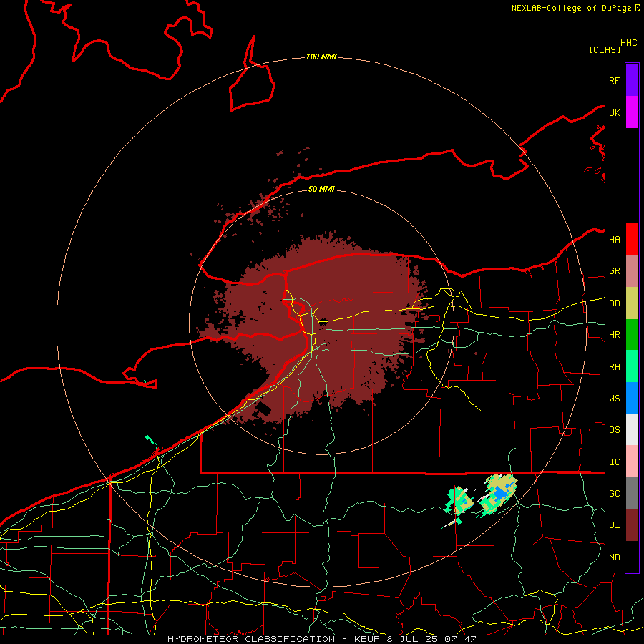The height and width of the screenshot is (644, 644).
Task: Click the KBUF station identifier
Action: pyautogui.click(x=366, y=639)
